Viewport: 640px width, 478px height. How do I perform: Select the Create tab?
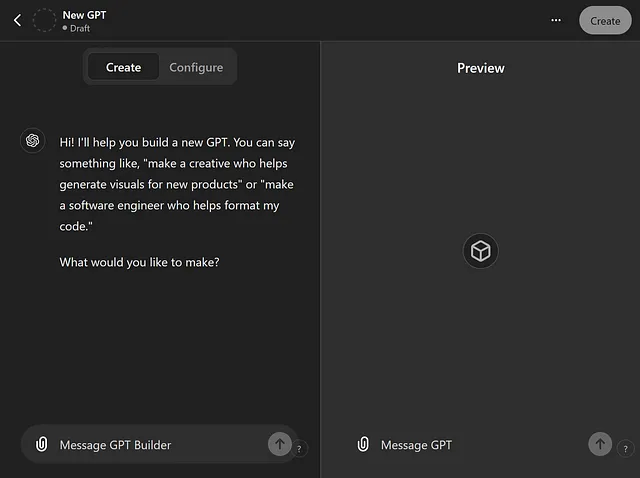point(123,67)
